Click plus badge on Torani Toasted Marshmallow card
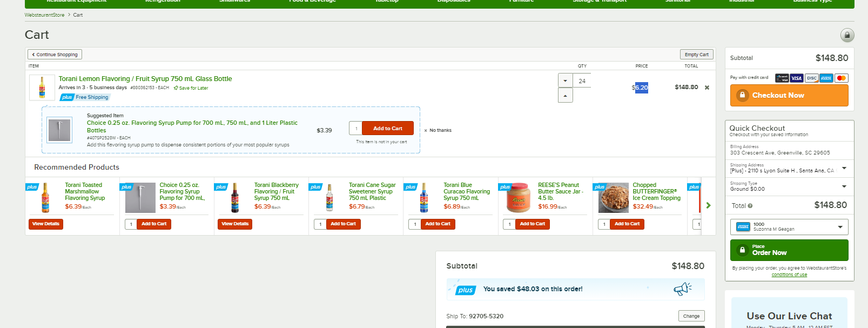868x328 pixels. tap(32, 187)
